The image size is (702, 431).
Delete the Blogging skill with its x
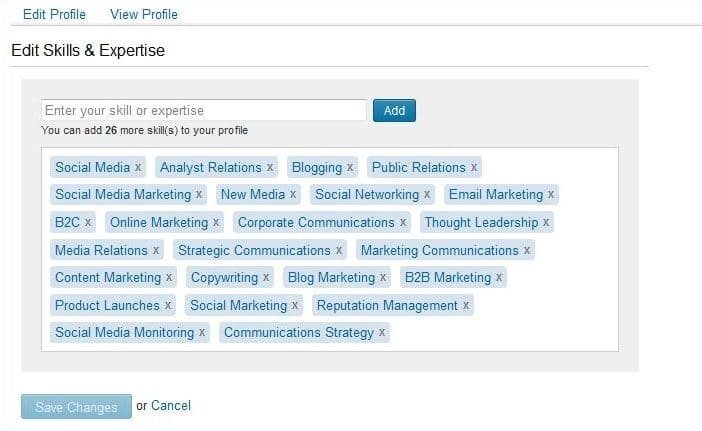[350, 168]
